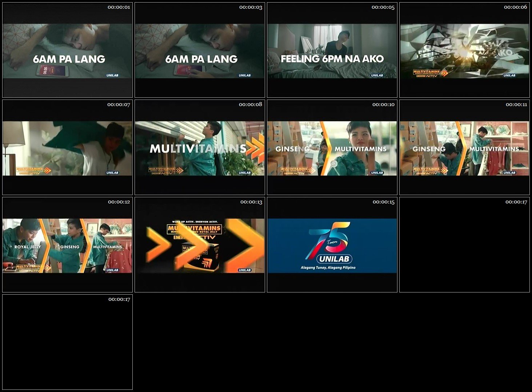Click the "Alagang Tunay, Alagang Pilipino" tagline
Image resolution: width=532 pixels, height=392 pixels.
click(328, 268)
